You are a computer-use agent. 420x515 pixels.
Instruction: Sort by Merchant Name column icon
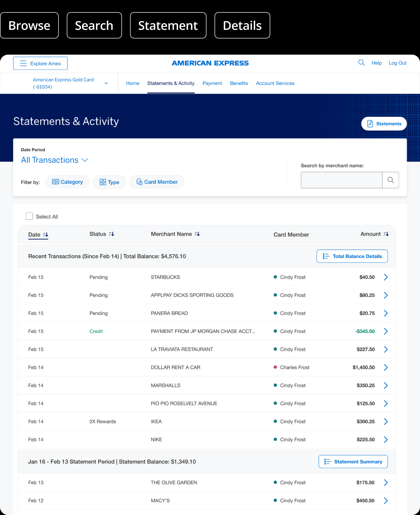pyautogui.click(x=197, y=234)
